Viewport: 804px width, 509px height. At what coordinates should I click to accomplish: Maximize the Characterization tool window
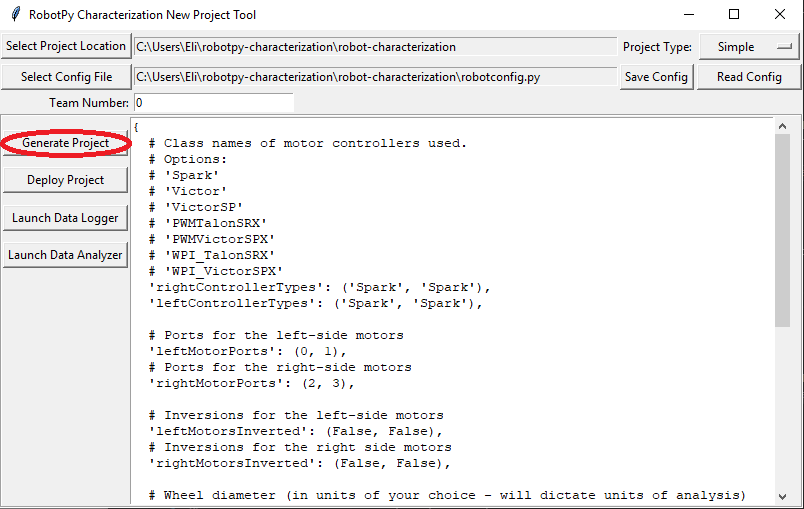pos(734,14)
